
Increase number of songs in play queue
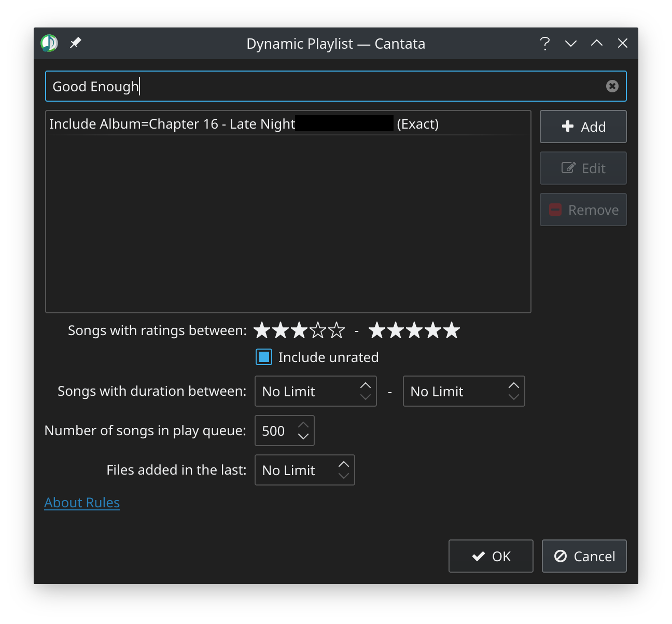303,425
